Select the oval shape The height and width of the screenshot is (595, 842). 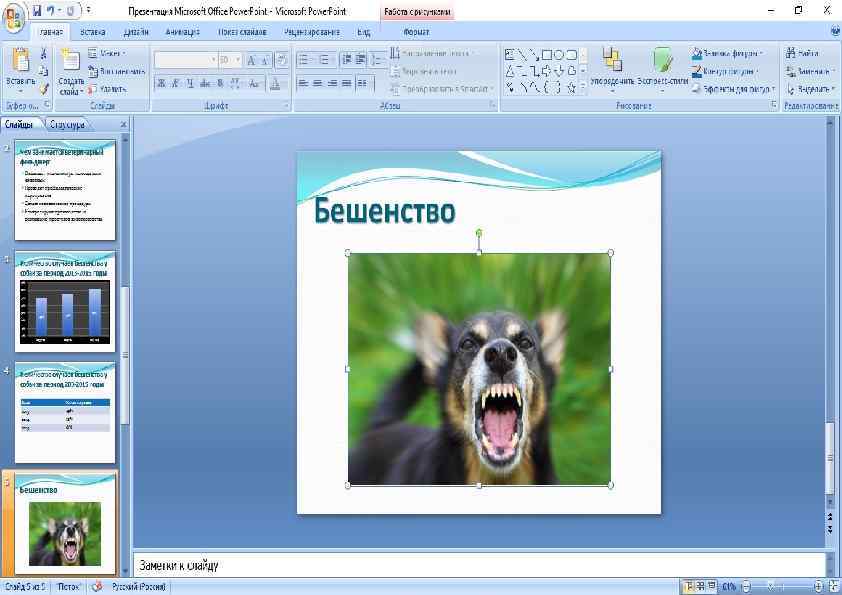[559, 54]
